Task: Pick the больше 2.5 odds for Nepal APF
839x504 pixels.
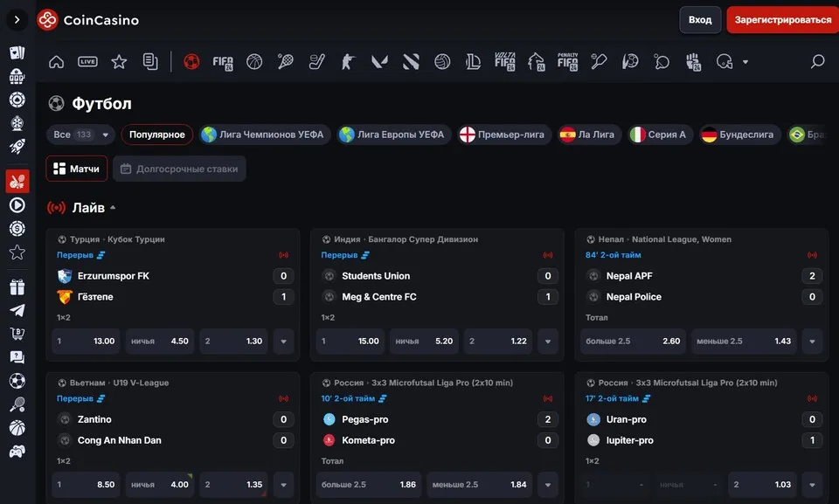Action: point(633,342)
